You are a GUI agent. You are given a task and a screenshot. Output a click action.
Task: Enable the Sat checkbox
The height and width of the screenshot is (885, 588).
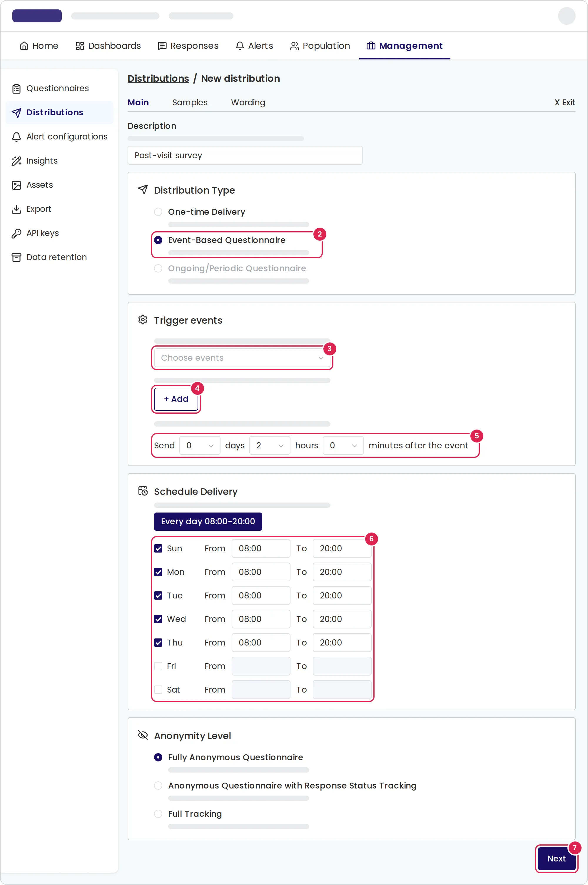coord(158,690)
